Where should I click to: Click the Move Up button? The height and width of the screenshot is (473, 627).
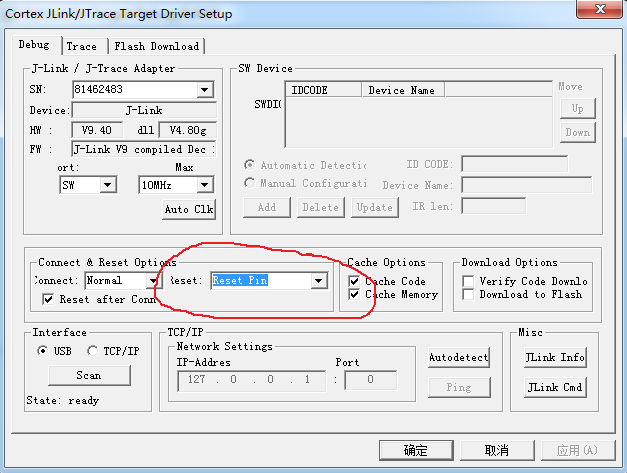pos(577,108)
